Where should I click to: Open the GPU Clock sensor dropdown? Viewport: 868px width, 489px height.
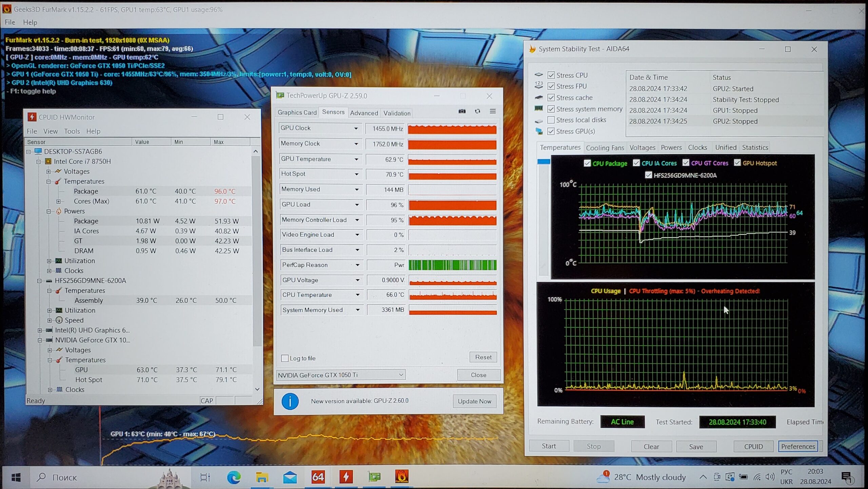pyautogui.click(x=356, y=128)
